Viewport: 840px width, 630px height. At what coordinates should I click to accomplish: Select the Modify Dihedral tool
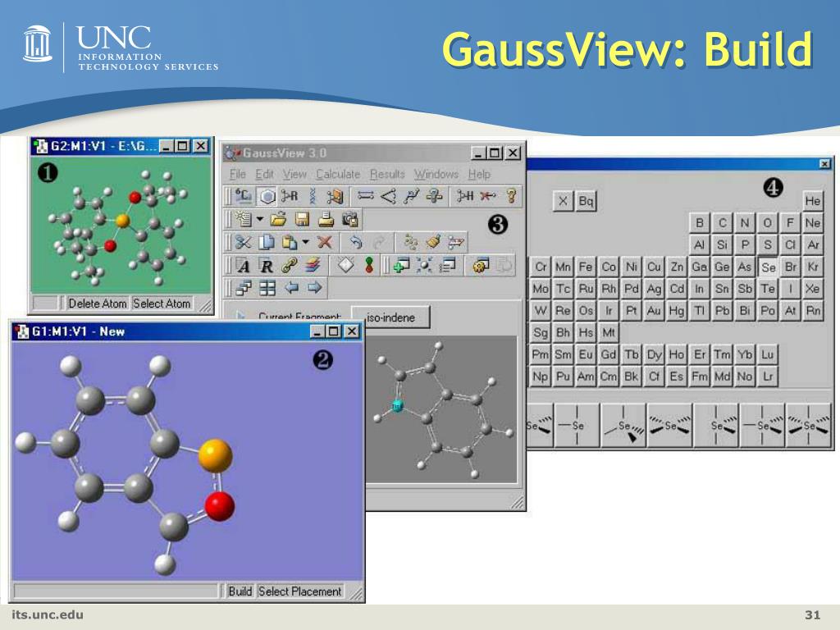(411, 196)
